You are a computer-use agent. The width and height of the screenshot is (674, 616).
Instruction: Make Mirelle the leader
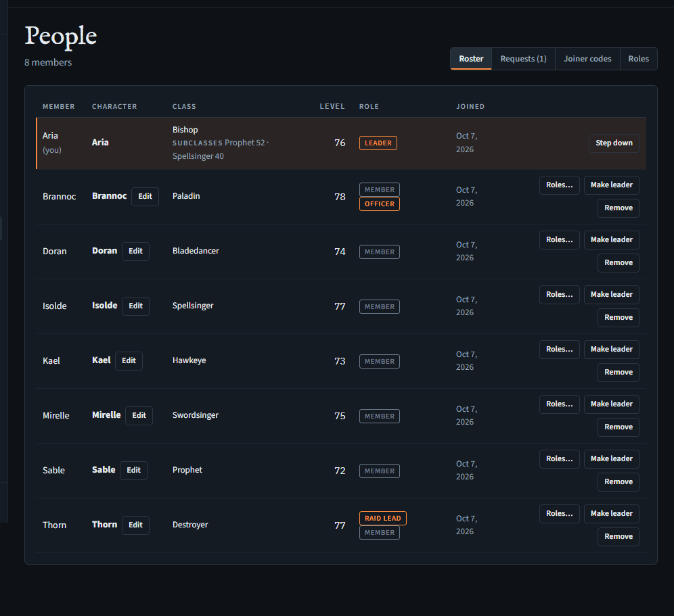(611, 404)
